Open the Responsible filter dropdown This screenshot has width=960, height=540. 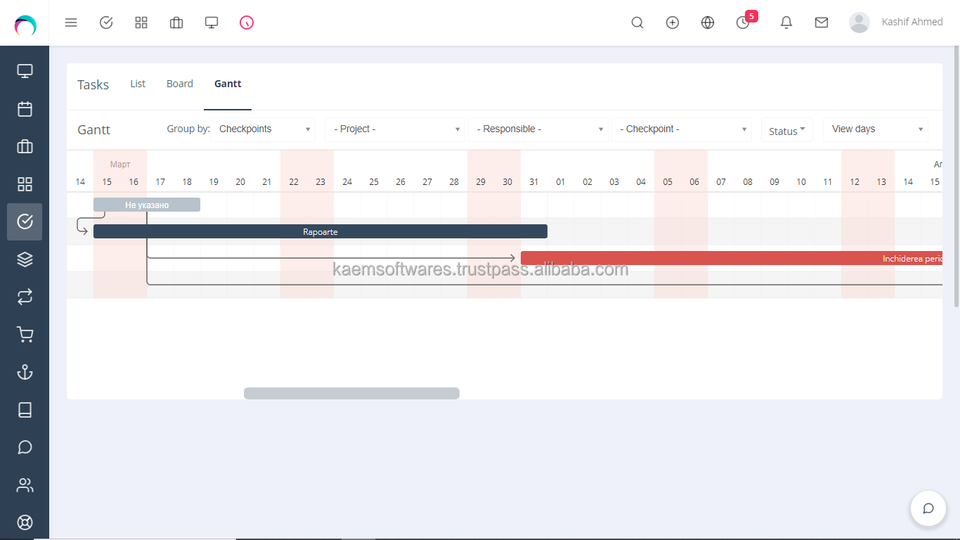tap(538, 129)
